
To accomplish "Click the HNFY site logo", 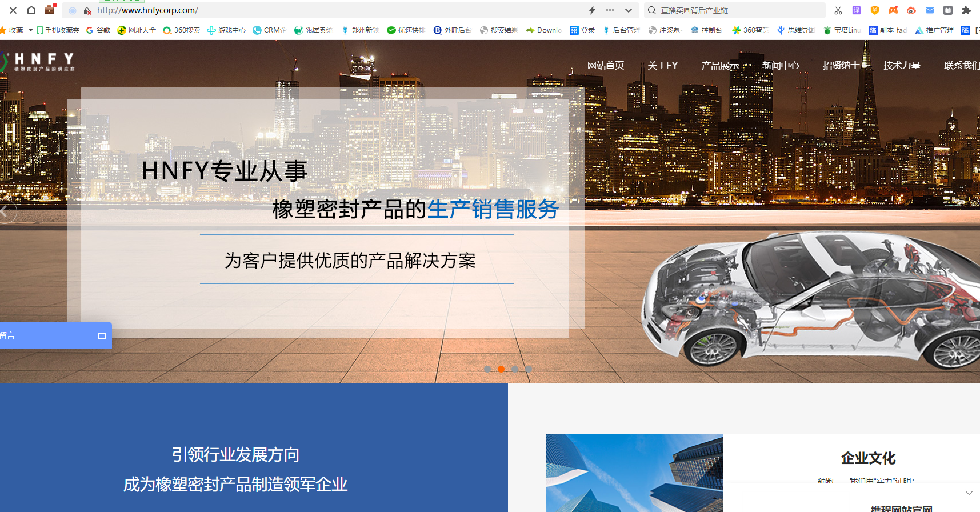I will click(x=38, y=62).
